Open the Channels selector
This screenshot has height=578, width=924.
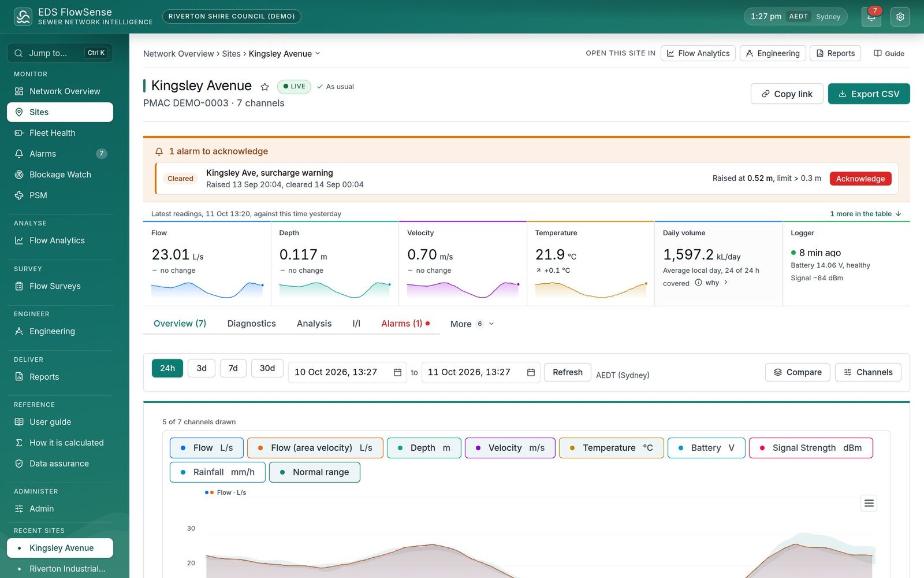pyautogui.click(x=868, y=372)
